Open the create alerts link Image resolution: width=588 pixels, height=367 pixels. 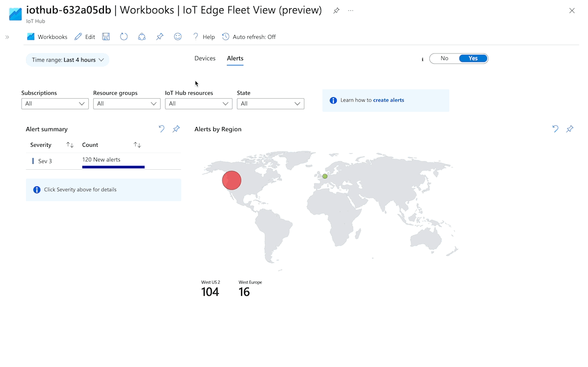click(389, 100)
